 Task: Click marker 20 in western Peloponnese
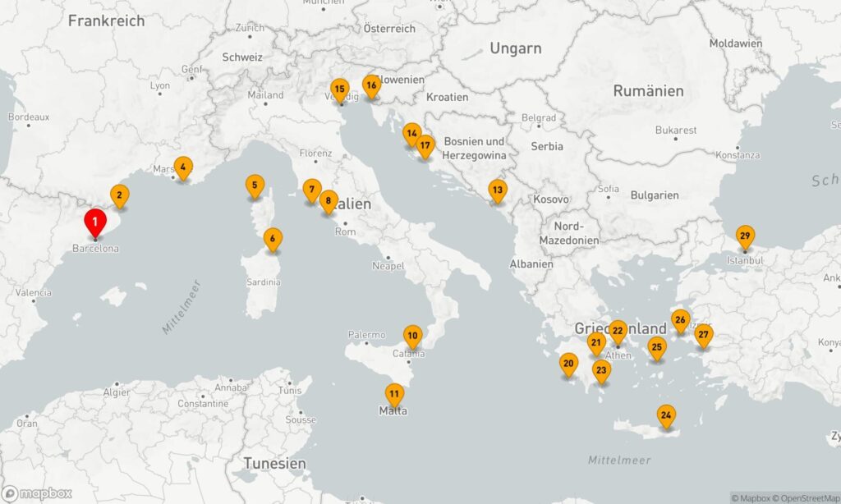tap(568, 363)
